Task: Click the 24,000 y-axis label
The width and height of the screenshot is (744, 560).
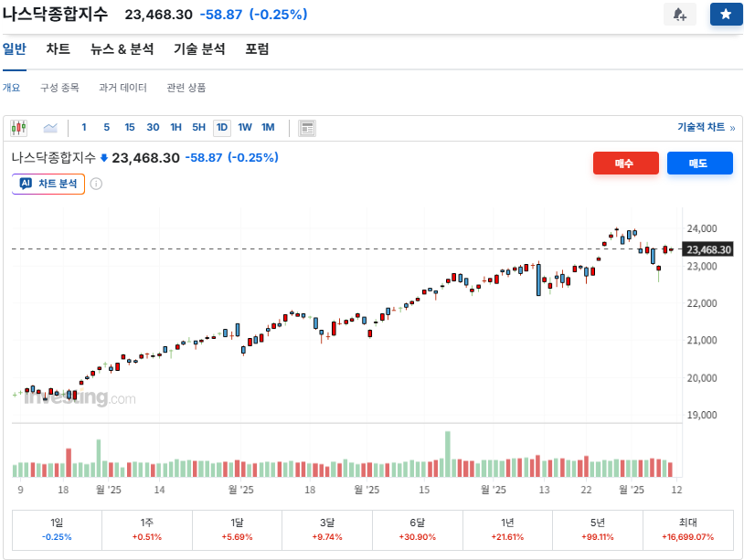Action: click(x=702, y=228)
